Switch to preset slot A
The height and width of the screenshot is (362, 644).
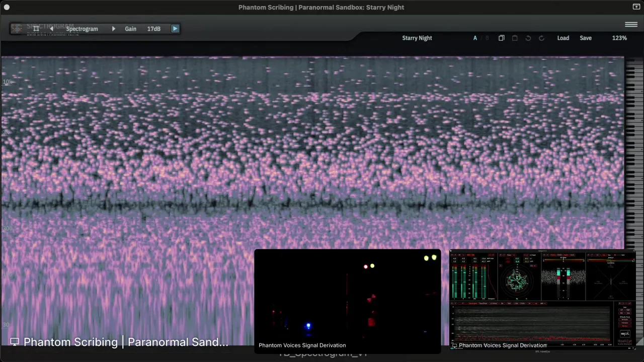[475, 38]
